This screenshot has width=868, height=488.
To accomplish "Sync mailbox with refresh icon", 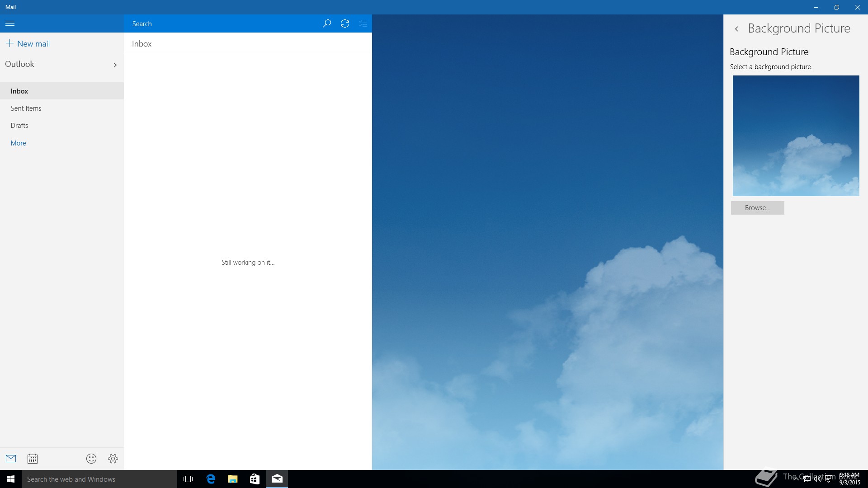I will click(x=345, y=23).
